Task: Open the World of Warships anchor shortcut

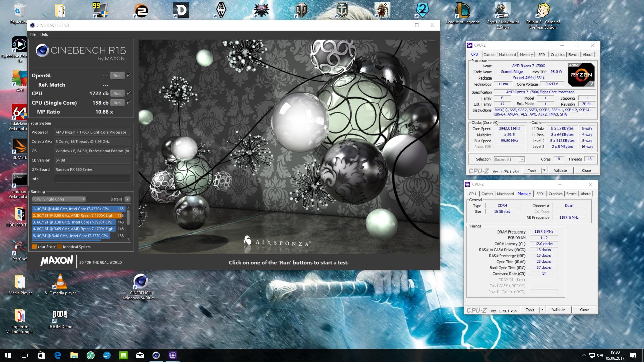Action: coord(342,10)
